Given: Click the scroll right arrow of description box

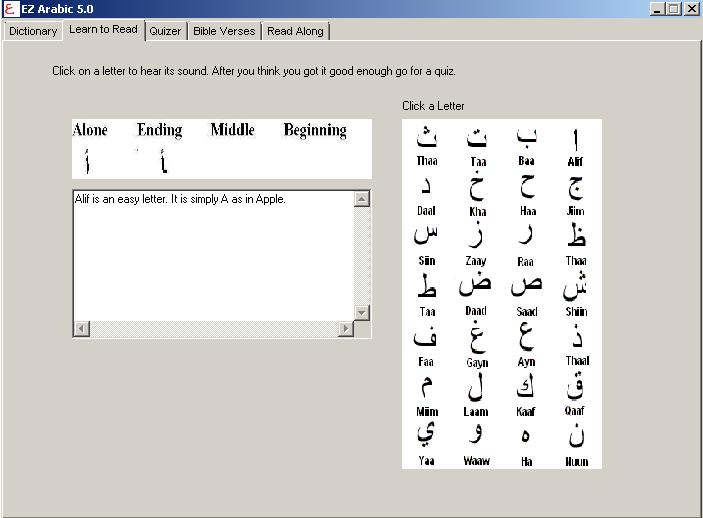Looking at the screenshot, I should coord(346,329).
